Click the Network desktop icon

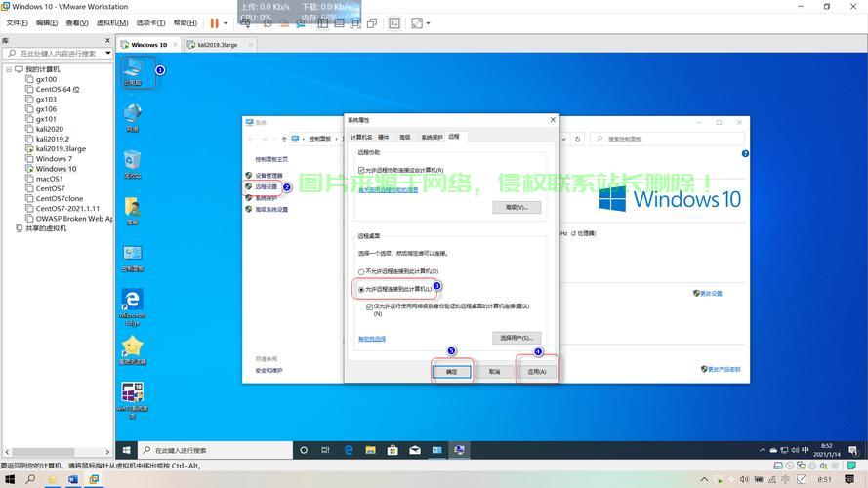click(133, 117)
